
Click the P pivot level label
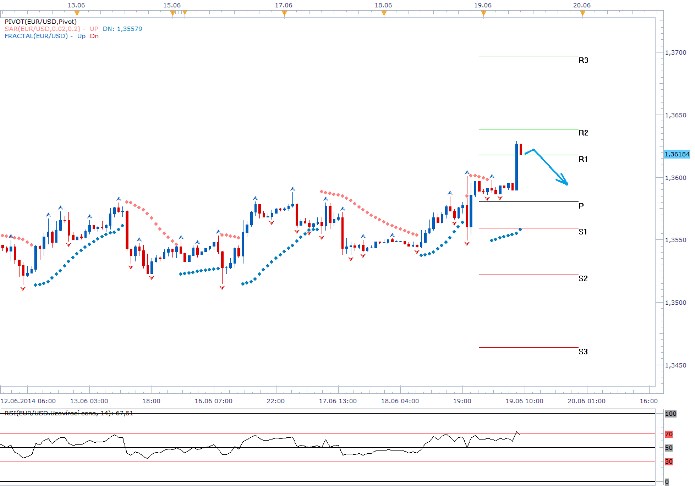[x=581, y=206]
